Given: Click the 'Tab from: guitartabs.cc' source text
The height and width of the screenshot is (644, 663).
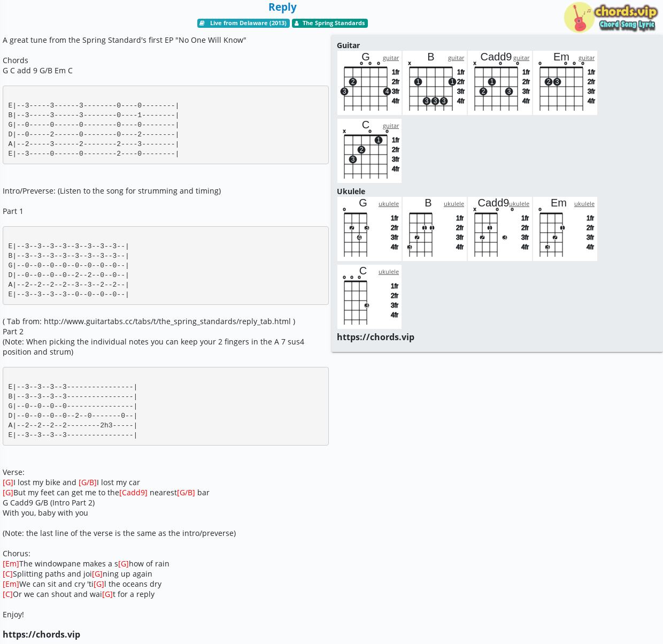Looking at the screenshot, I should tap(149, 321).
